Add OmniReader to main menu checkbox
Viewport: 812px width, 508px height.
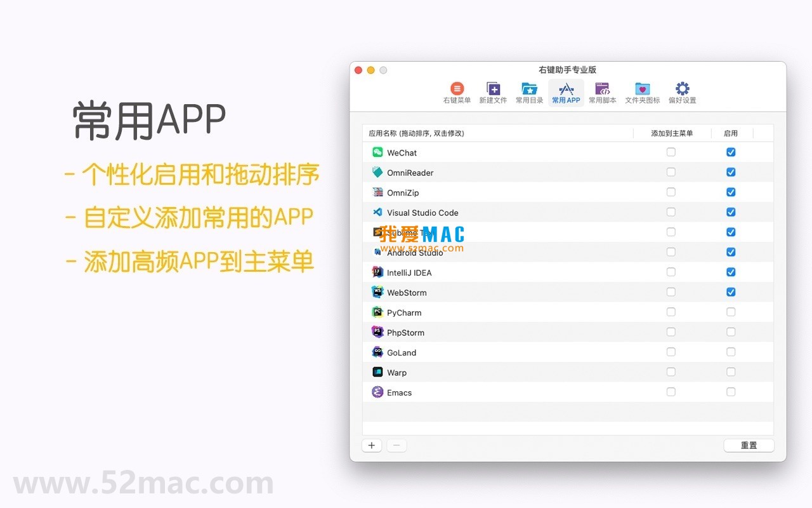pyautogui.click(x=671, y=172)
